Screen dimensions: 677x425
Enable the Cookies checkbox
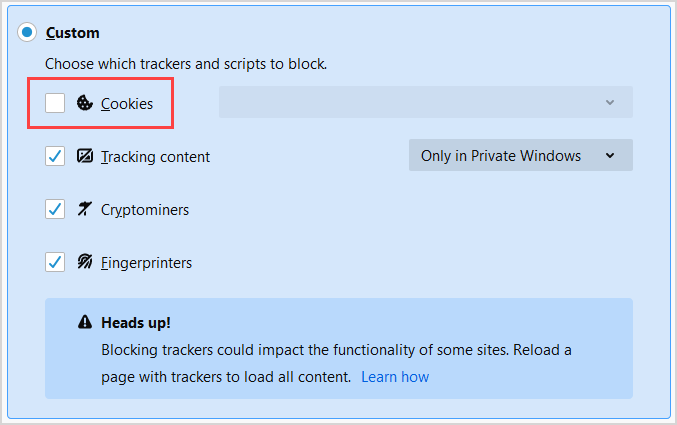click(55, 103)
